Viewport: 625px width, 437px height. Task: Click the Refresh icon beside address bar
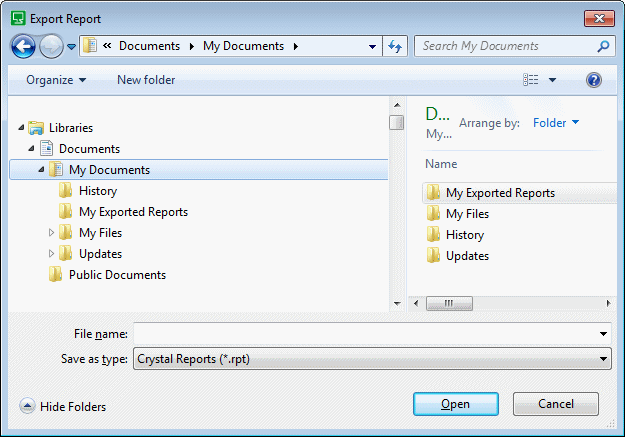point(395,46)
